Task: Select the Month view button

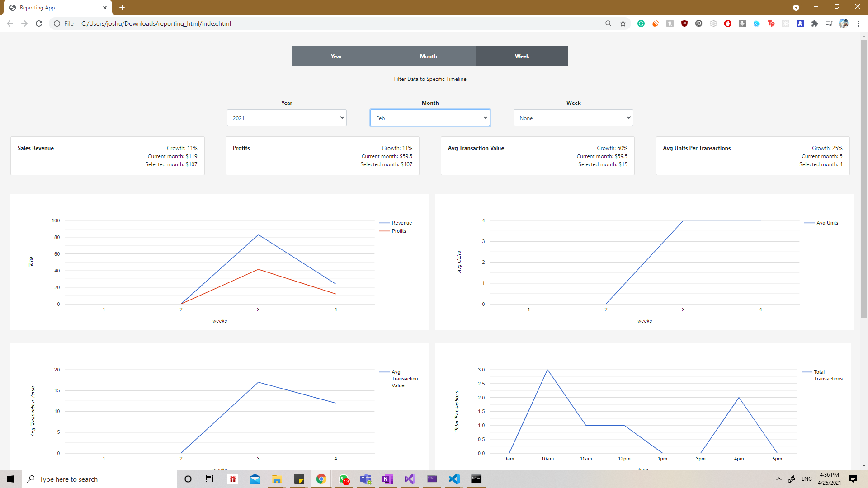Action: coord(428,56)
